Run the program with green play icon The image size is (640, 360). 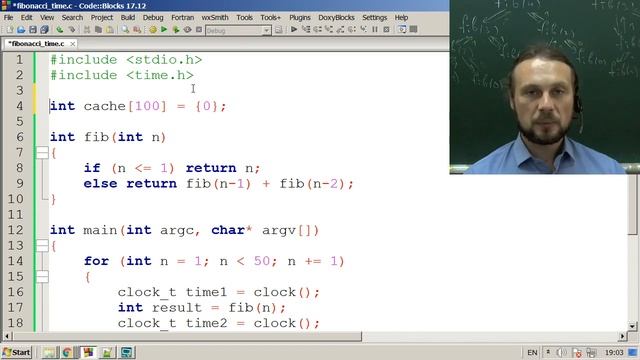(164, 30)
